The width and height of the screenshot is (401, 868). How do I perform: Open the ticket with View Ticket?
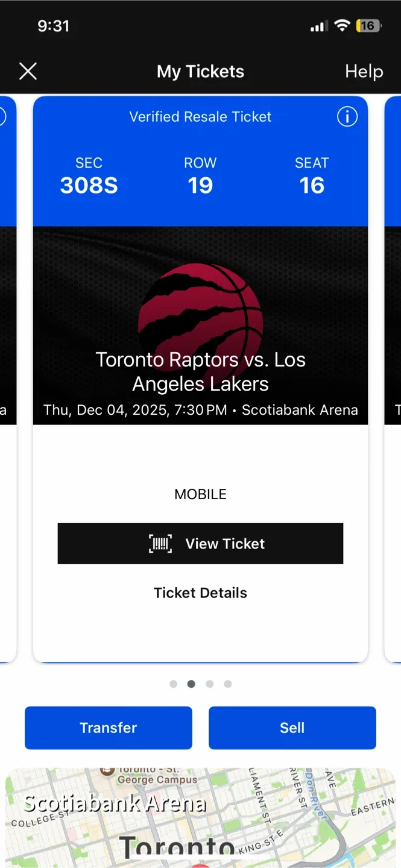tap(200, 543)
